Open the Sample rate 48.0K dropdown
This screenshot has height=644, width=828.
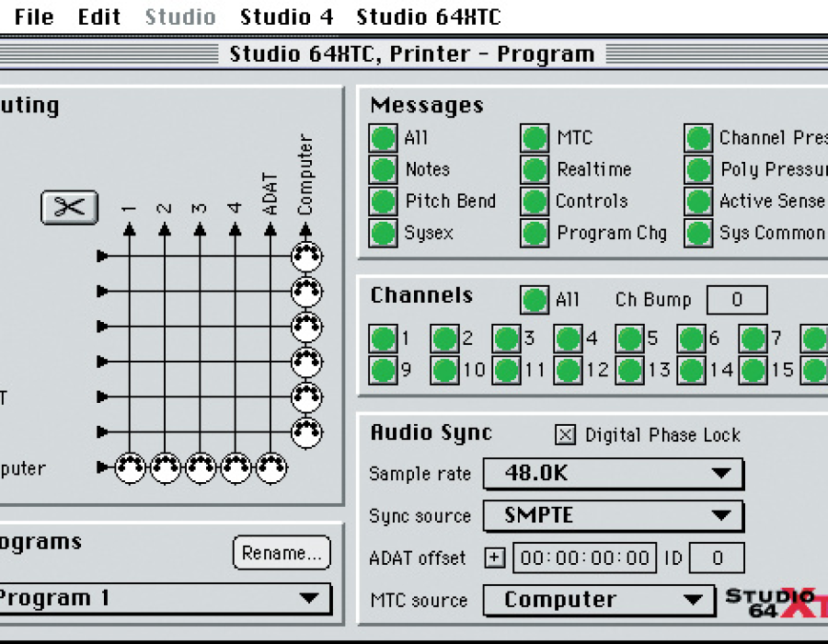point(614,474)
